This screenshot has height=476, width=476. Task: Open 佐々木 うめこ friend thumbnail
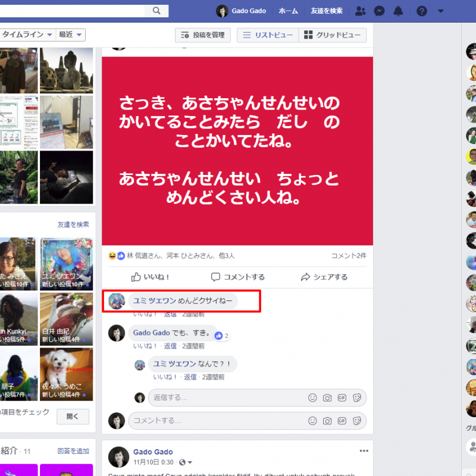[67, 374]
